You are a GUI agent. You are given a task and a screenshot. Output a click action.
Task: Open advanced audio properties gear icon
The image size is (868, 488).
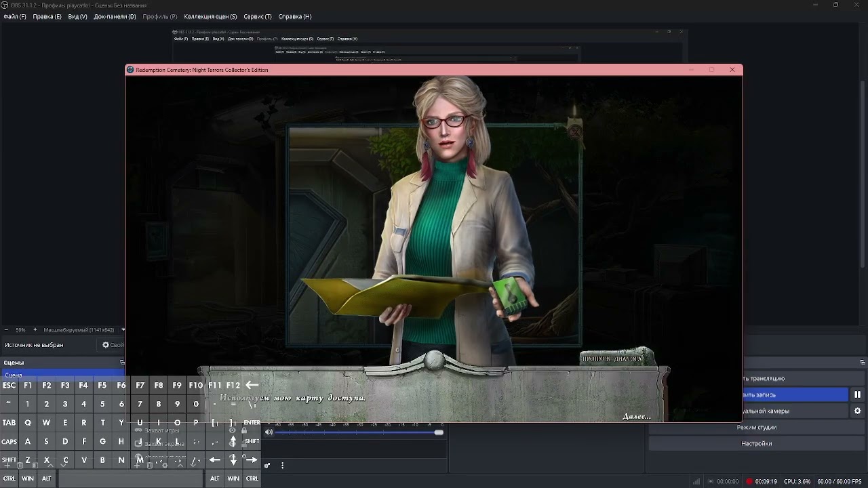[267, 466]
